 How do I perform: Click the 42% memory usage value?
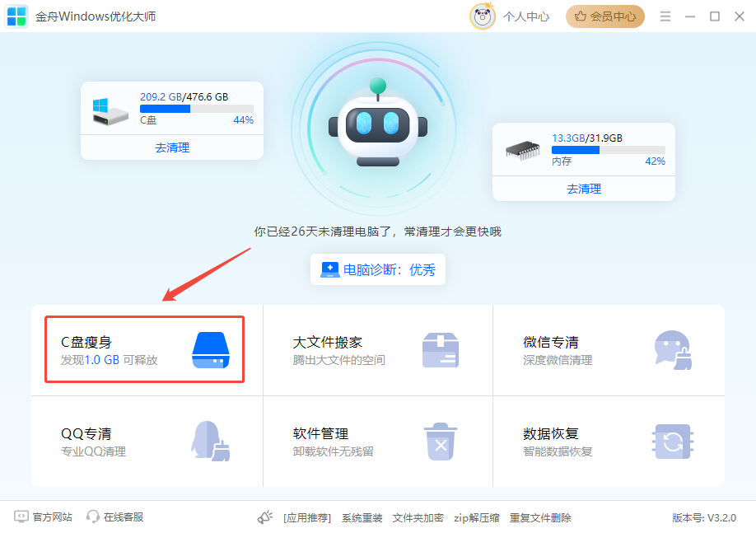click(x=656, y=161)
